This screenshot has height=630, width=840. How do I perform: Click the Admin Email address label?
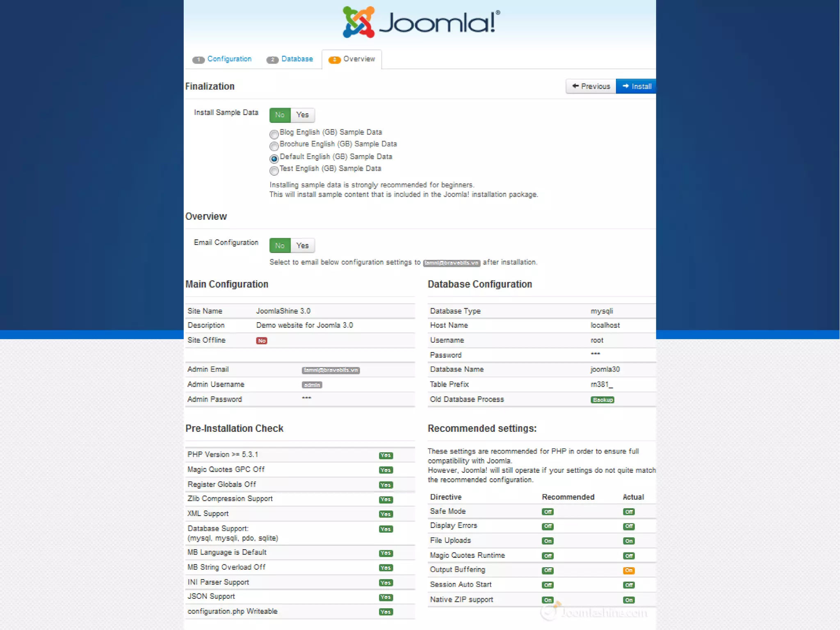click(x=331, y=370)
